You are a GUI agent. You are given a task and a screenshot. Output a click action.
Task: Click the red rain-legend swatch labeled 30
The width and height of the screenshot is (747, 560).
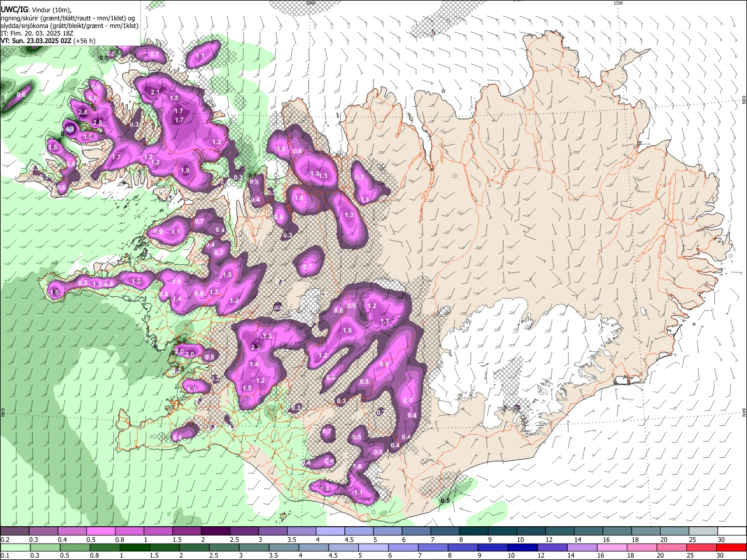click(731, 547)
